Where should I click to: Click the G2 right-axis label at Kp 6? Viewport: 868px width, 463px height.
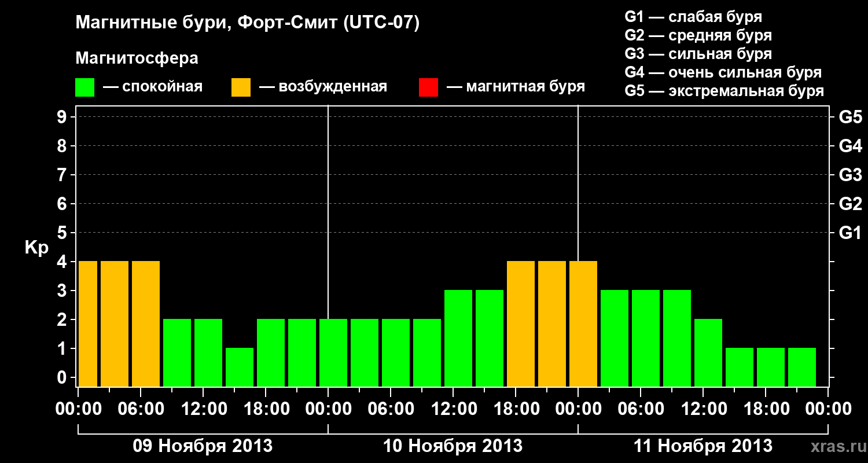850,204
